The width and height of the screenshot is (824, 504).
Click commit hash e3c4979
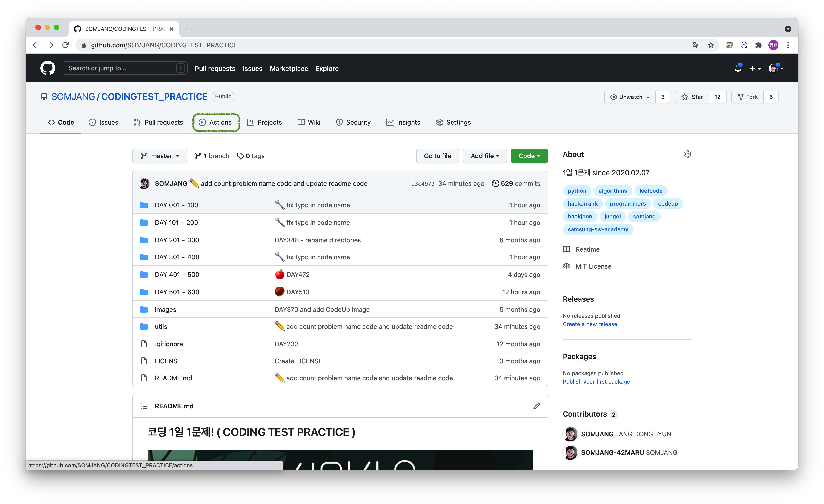pyautogui.click(x=423, y=184)
